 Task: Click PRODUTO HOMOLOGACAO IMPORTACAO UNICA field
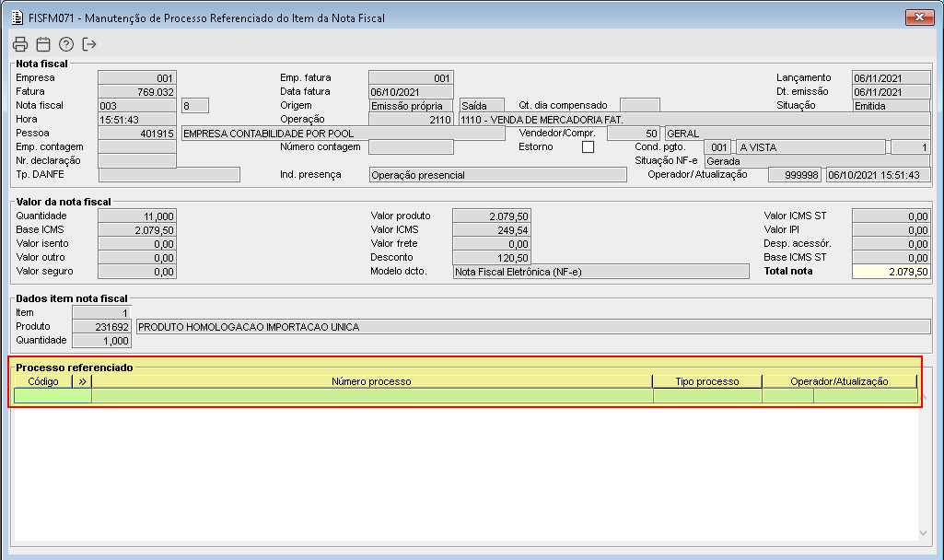click(x=533, y=326)
